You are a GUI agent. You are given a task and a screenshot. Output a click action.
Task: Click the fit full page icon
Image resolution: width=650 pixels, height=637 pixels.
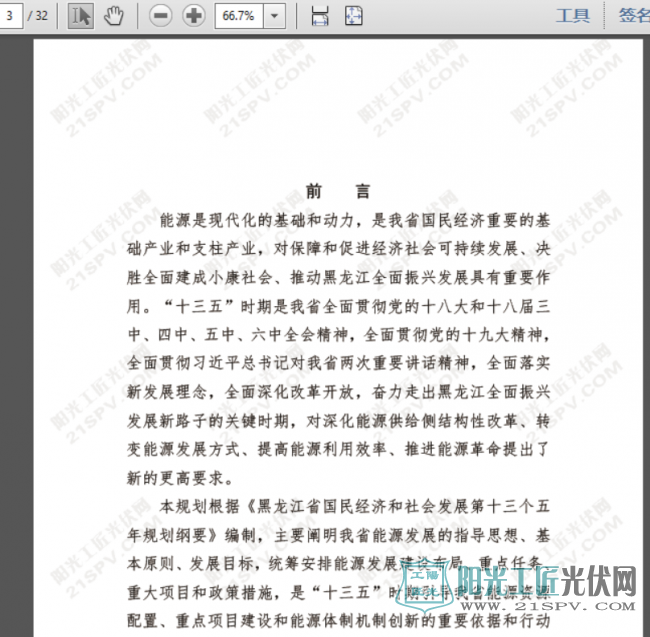point(354,15)
